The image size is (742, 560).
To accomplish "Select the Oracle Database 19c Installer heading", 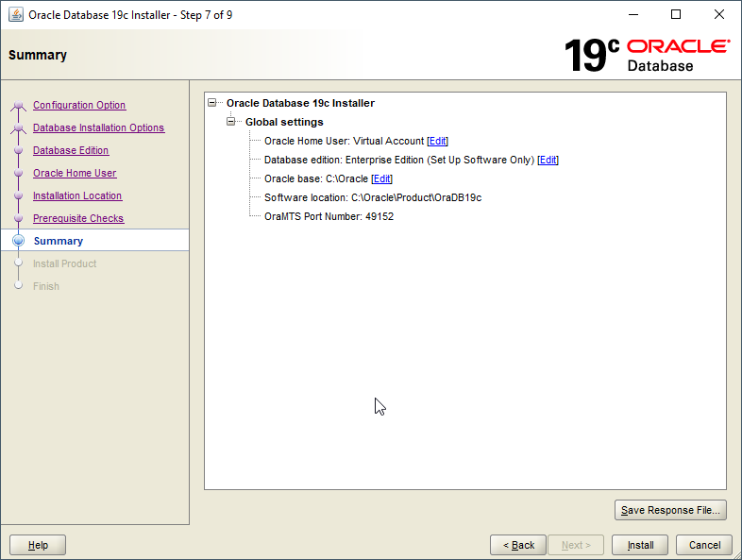I will [300, 103].
